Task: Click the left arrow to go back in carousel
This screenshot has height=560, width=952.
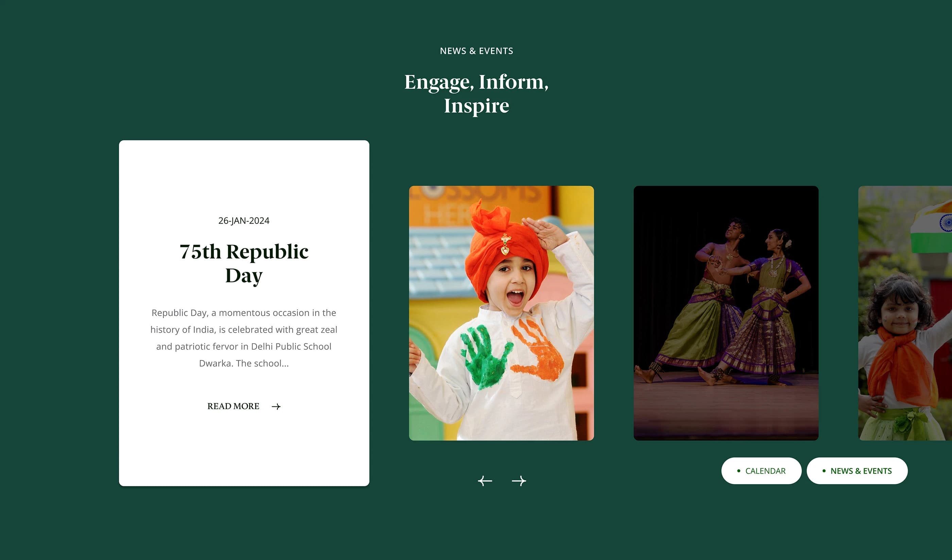Action: pos(485,481)
